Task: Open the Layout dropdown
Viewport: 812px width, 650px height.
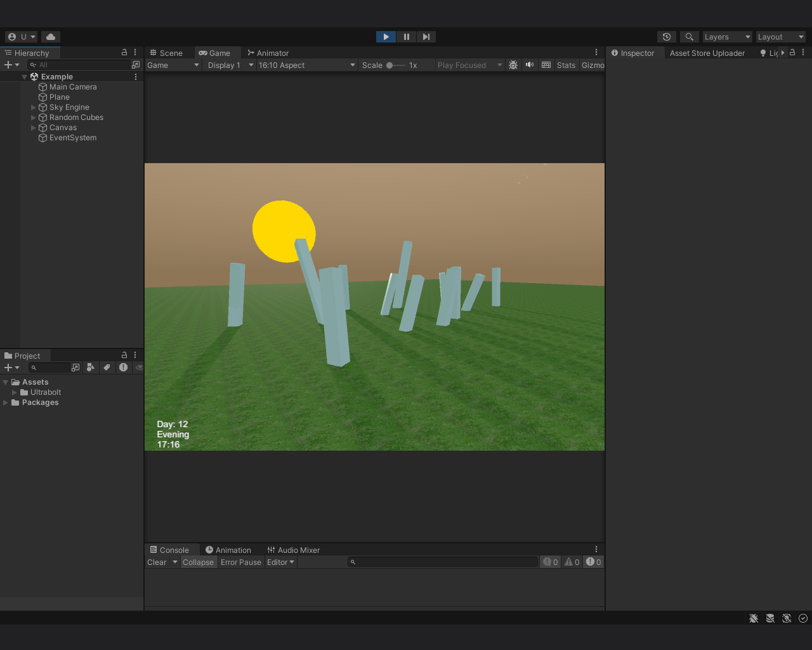Action: point(780,37)
